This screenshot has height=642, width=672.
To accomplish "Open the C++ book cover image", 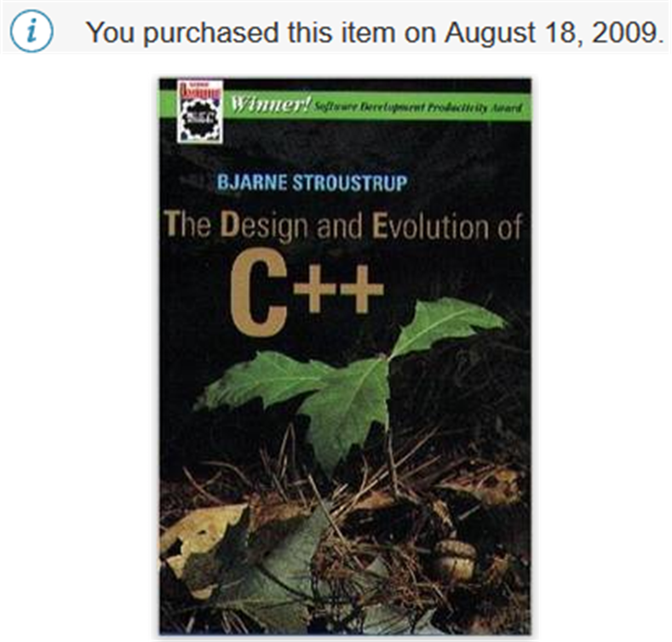I will [x=345, y=356].
